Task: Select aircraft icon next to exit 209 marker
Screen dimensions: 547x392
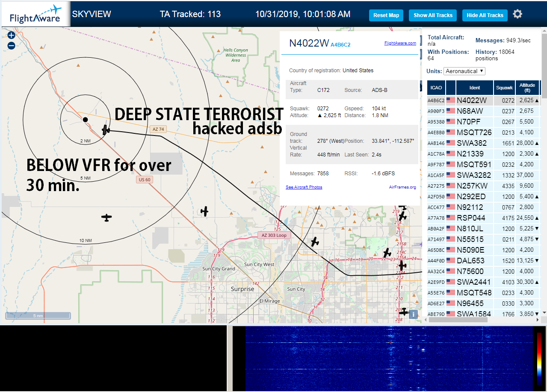Action: pos(403,312)
